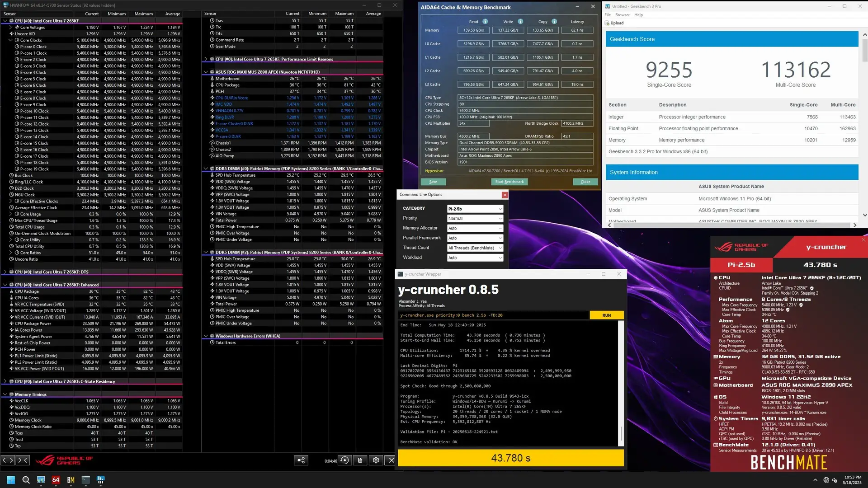Collapse the Core Clocks tree node
Screen dimensions: 868x488
pos(10,40)
